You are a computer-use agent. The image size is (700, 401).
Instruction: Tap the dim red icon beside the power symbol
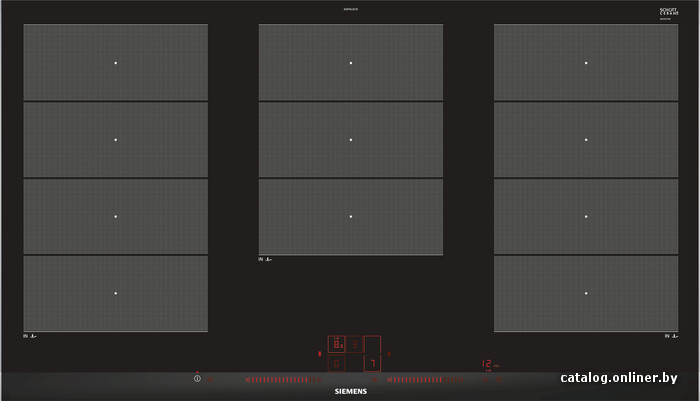click(210, 380)
